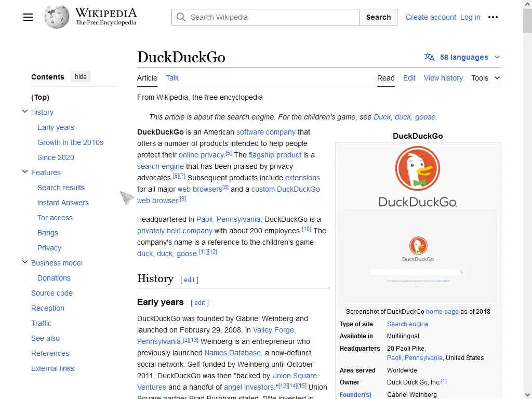Go to Bangs in contents
Image resolution: width=532 pixels, height=399 pixels.
pos(47,233)
